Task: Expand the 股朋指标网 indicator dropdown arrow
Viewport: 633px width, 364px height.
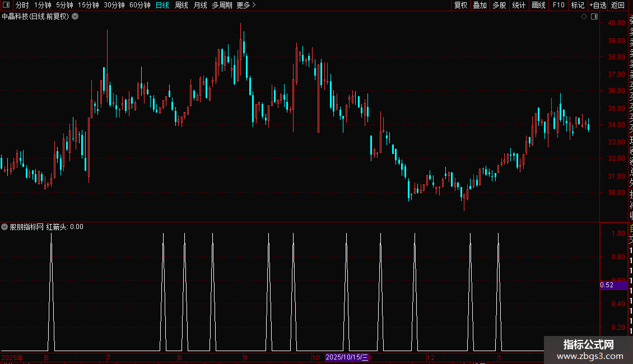Action: pos(4,227)
